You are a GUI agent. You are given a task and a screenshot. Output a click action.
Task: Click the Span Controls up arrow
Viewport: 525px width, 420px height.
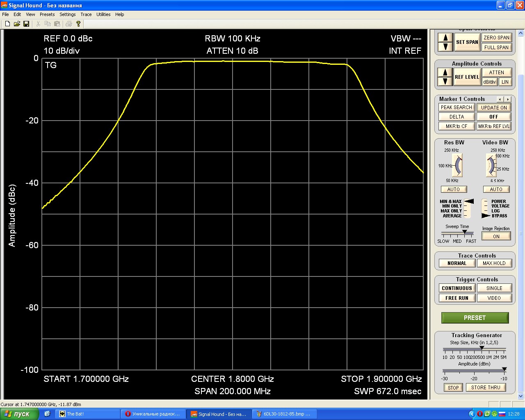point(445,37)
